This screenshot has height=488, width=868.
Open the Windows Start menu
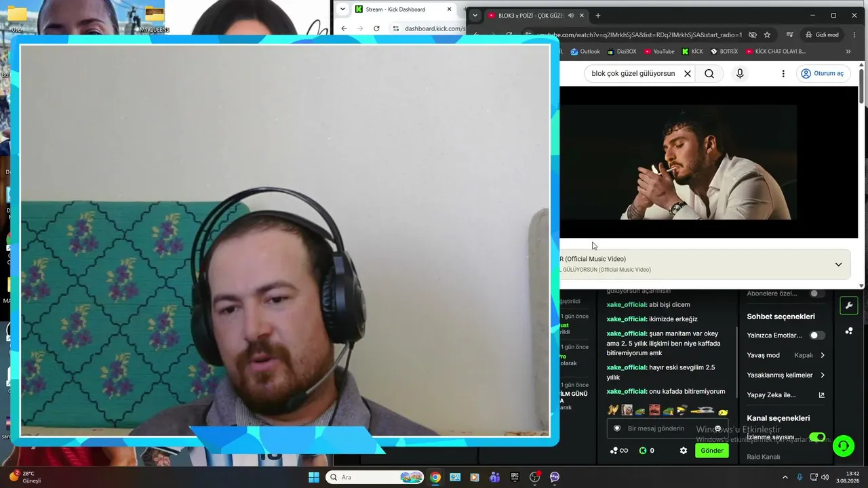314,477
